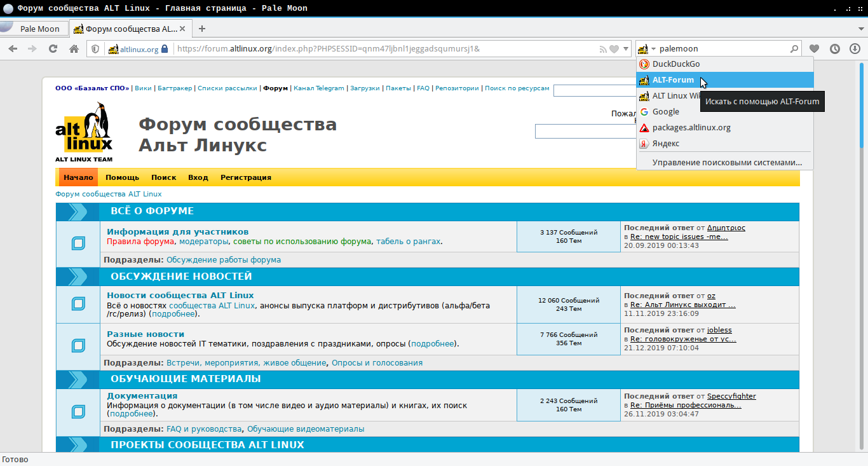Open the address bar history dropdown arrow
868x466 pixels.
[625, 49]
